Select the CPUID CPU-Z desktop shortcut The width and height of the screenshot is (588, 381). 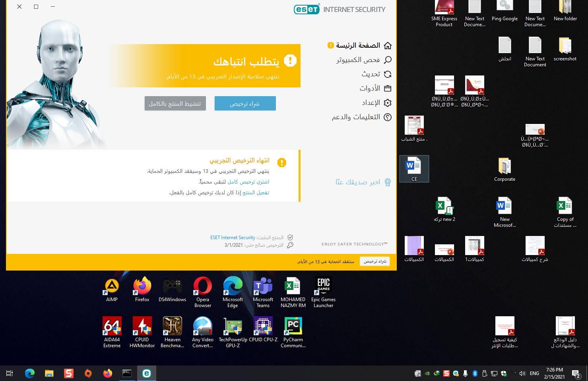263,330
